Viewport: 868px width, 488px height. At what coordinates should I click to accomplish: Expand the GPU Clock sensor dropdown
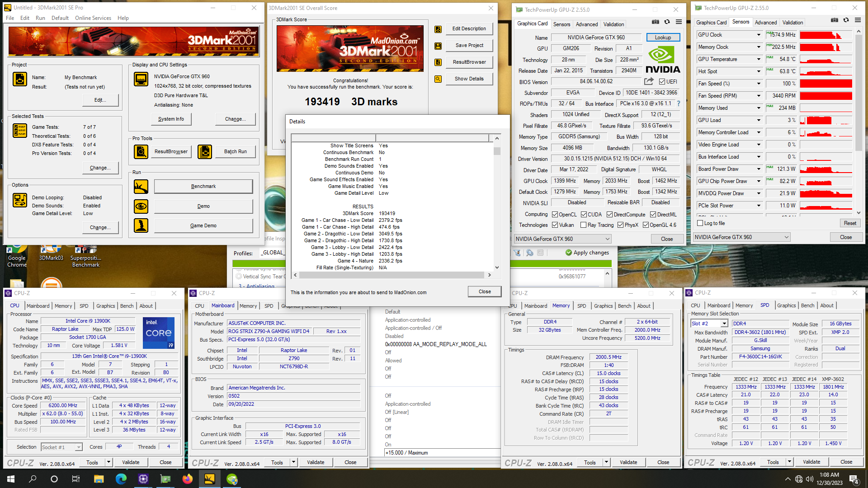pos(759,35)
